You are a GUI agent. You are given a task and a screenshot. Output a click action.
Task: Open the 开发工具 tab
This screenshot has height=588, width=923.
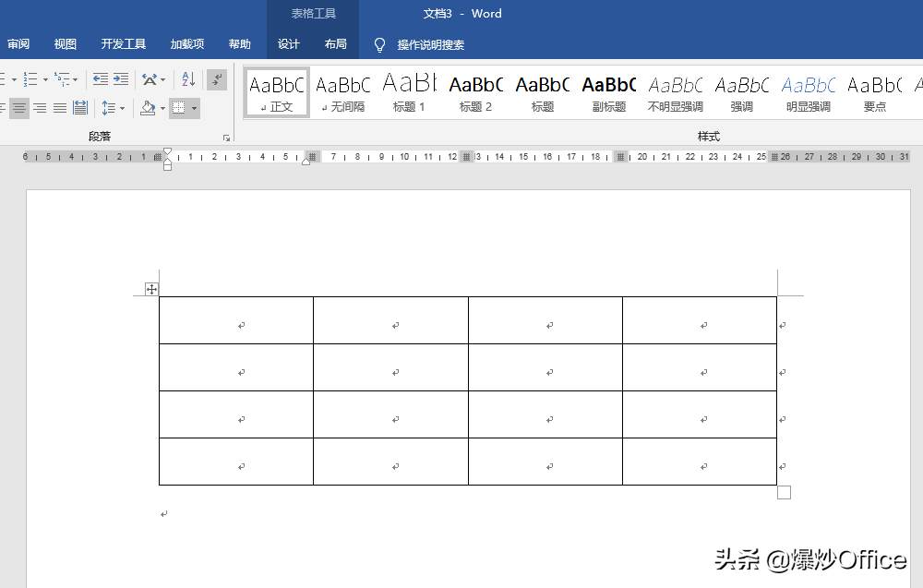[123, 44]
